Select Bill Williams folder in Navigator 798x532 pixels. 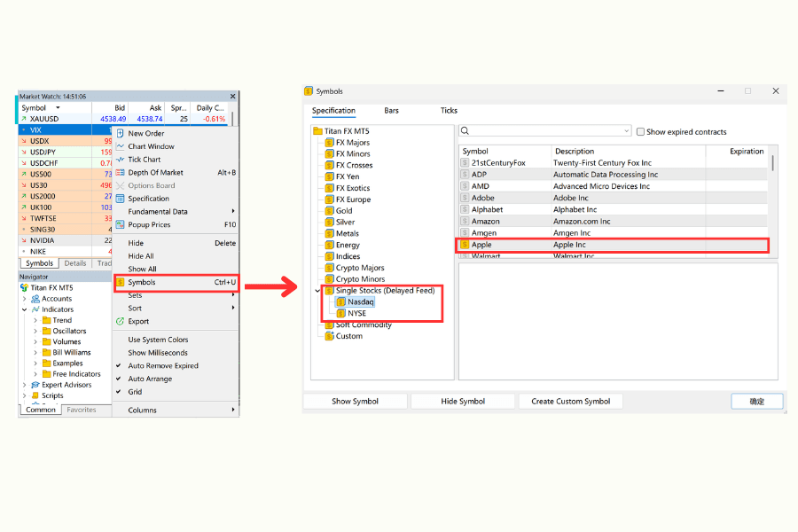coord(71,352)
